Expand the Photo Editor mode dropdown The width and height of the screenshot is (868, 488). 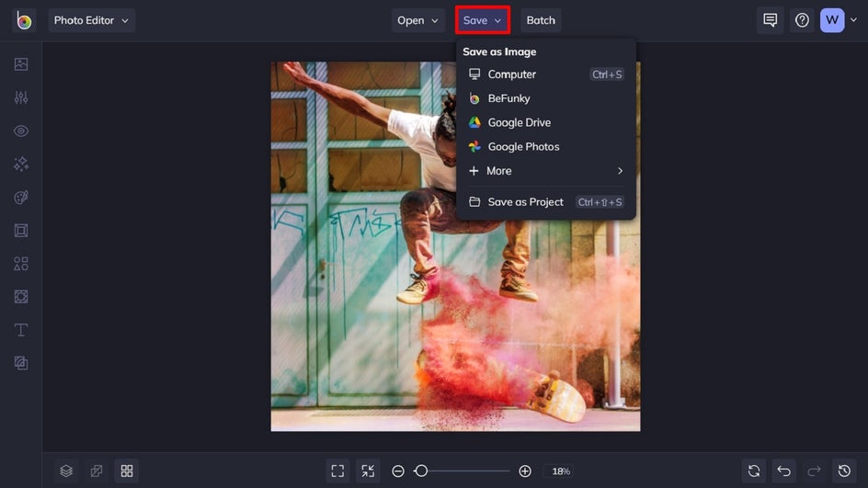pyautogui.click(x=91, y=20)
